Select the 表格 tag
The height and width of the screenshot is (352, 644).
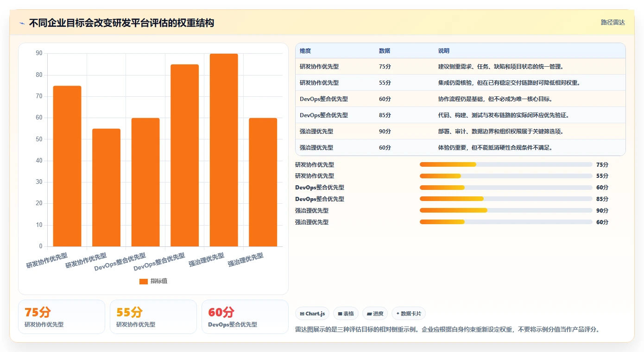tap(346, 314)
